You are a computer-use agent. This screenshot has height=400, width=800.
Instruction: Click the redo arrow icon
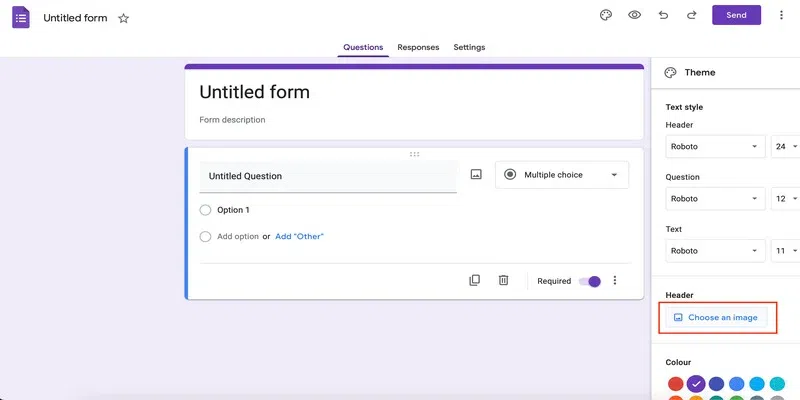pos(691,15)
